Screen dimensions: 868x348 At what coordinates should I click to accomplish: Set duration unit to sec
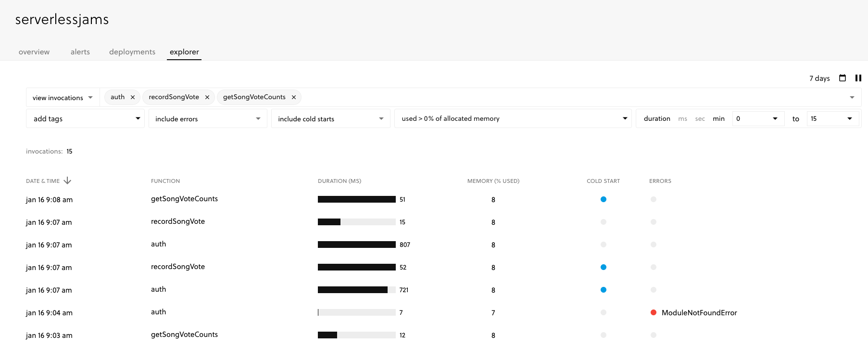pos(700,119)
